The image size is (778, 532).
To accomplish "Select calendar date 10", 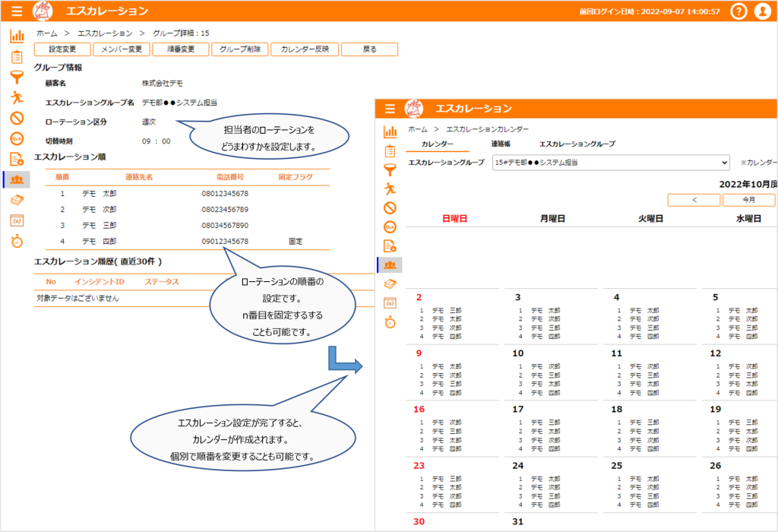I will (x=518, y=353).
